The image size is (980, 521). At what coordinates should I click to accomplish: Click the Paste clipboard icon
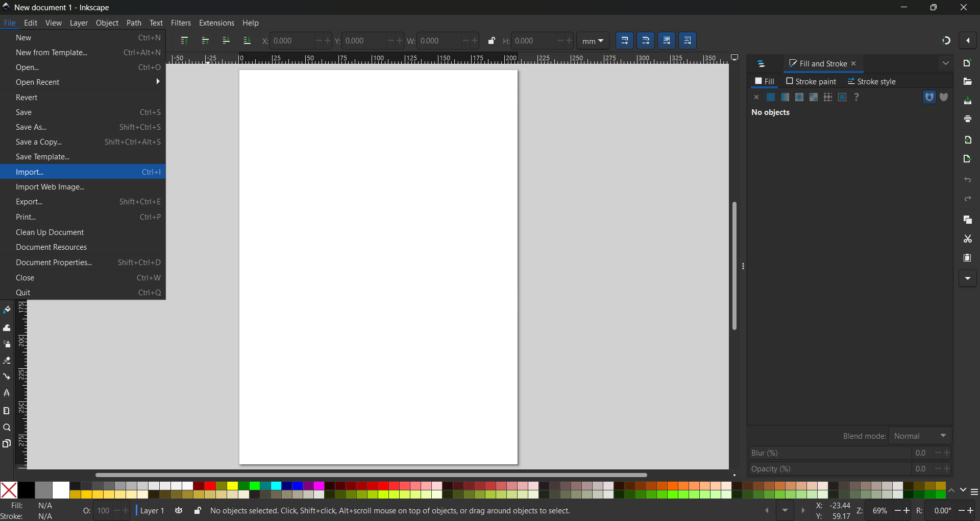(967, 258)
